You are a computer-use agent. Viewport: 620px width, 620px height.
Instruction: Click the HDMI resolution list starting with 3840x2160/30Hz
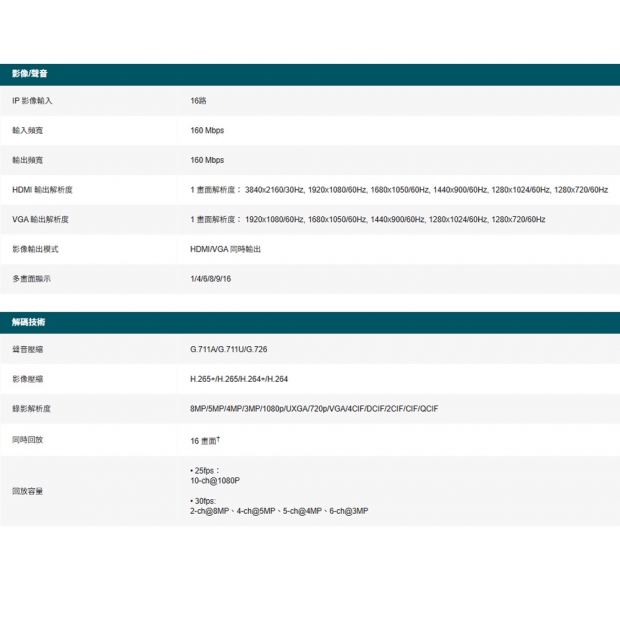pos(398,189)
